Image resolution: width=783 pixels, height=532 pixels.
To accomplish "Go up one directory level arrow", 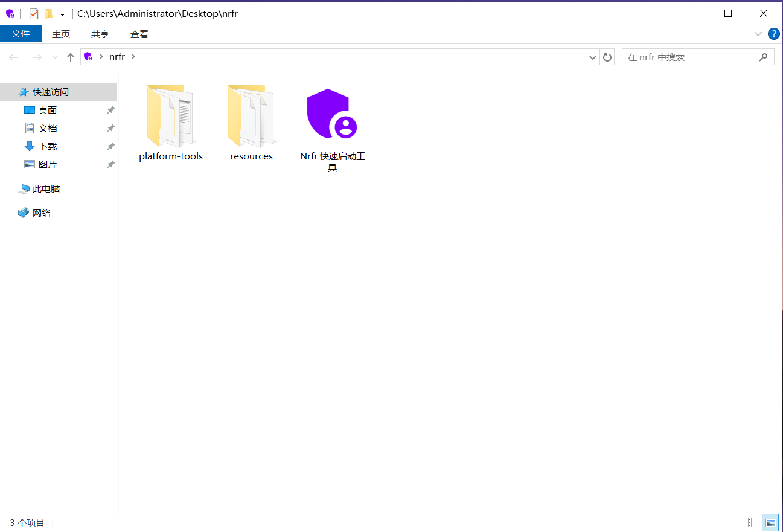I will click(x=71, y=57).
